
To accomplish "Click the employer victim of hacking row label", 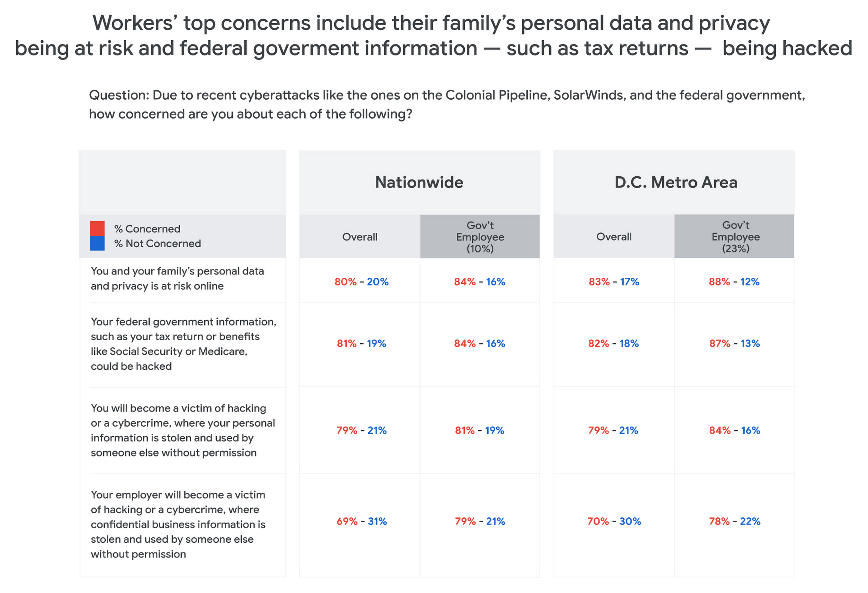I will pos(178,524).
